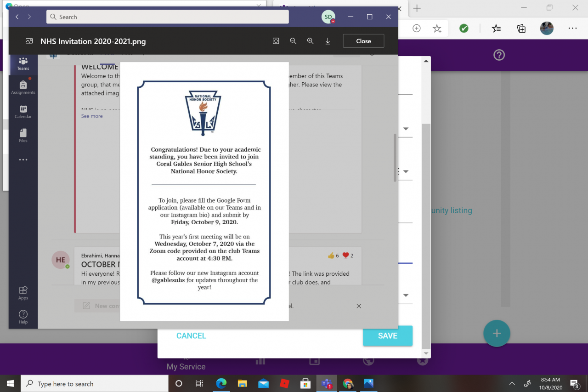The width and height of the screenshot is (588, 392).
Task: Open the Windows Start menu
Action: tap(10, 383)
